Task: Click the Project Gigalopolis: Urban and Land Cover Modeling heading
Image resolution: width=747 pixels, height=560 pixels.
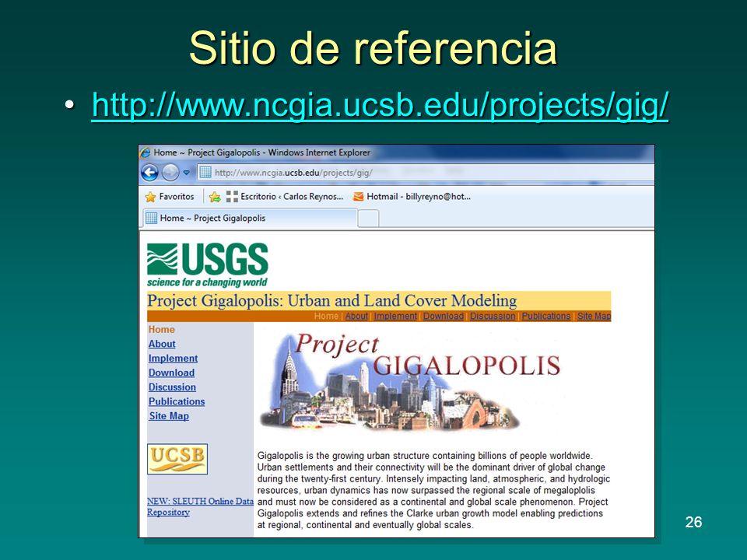Action: click(x=332, y=301)
